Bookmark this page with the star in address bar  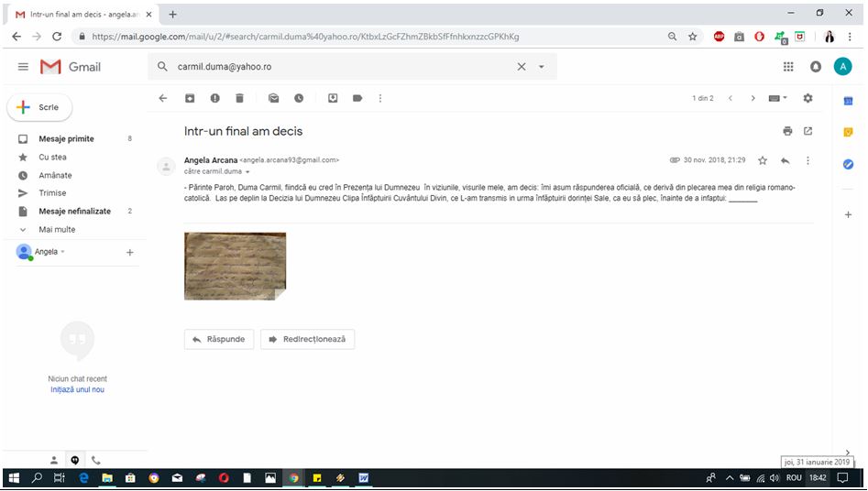tap(693, 37)
